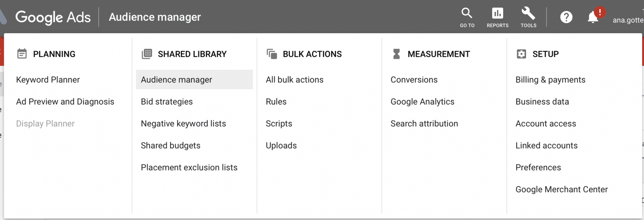The width and height of the screenshot is (644, 220).
Task: Click the Go To search icon
Action: (467, 13)
